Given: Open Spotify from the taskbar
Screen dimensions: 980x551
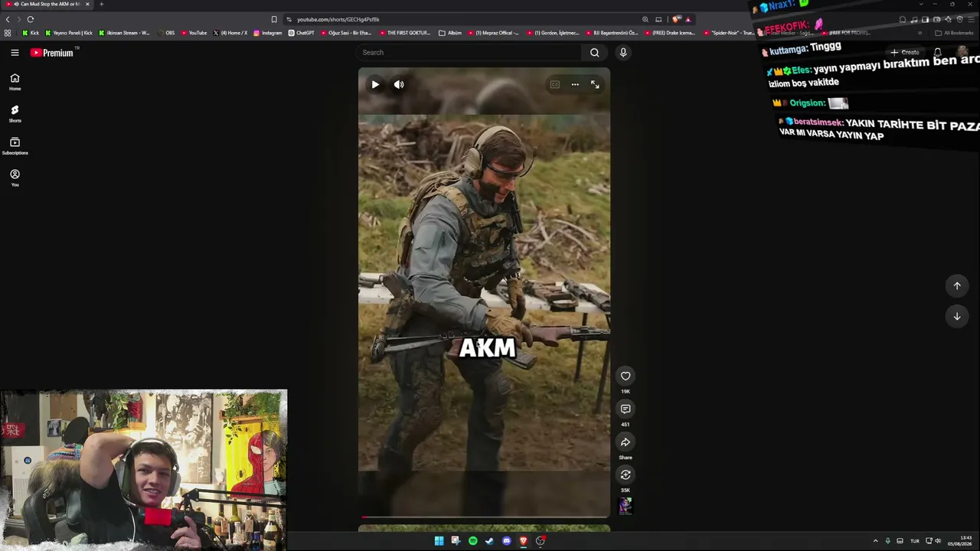Looking at the screenshot, I should 472,541.
